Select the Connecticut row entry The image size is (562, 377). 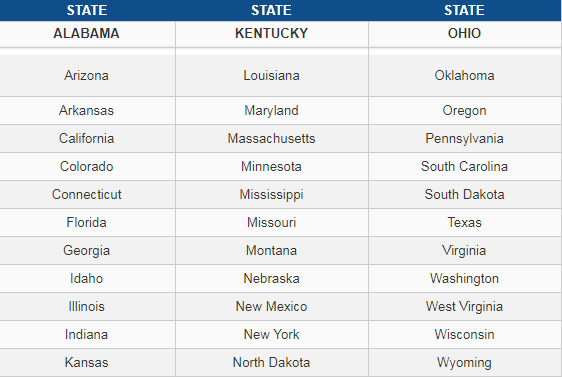click(x=86, y=195)
